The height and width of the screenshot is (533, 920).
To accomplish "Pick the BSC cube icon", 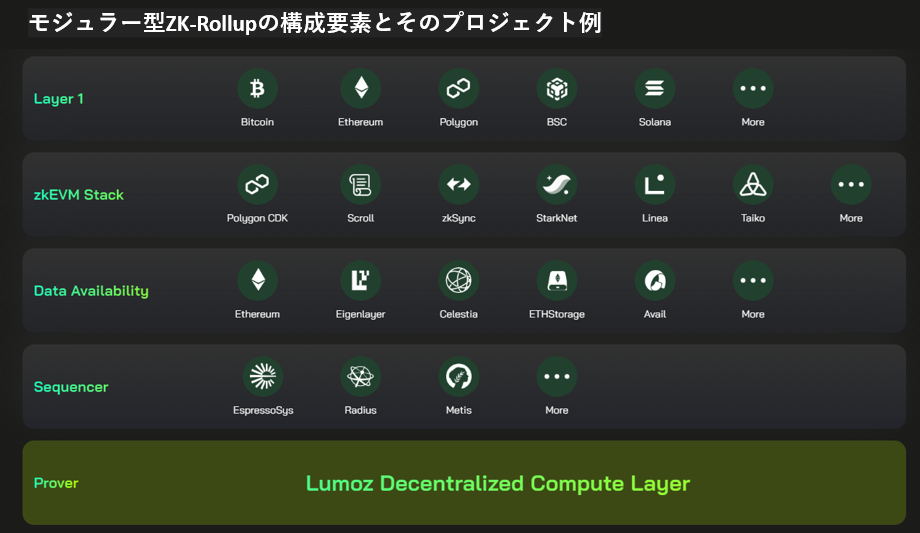I will point(557,89).
